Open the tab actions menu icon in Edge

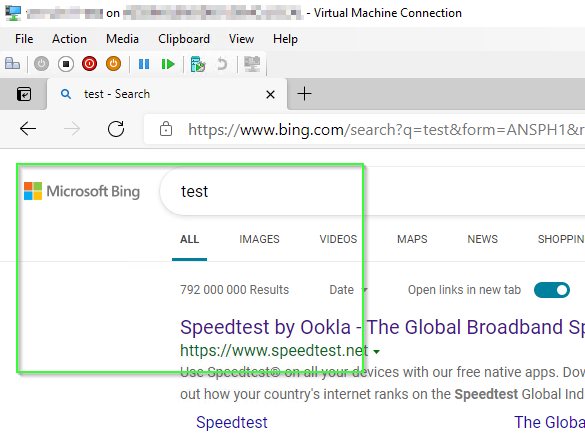pos(24,94)
